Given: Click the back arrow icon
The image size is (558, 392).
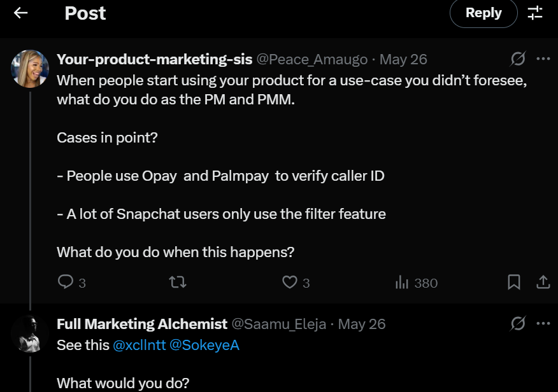Looking at the screenshot, I should point(21,13).
